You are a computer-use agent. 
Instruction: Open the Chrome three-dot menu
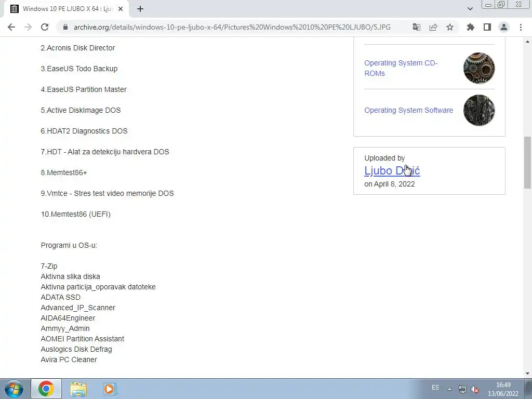[521, 27]
